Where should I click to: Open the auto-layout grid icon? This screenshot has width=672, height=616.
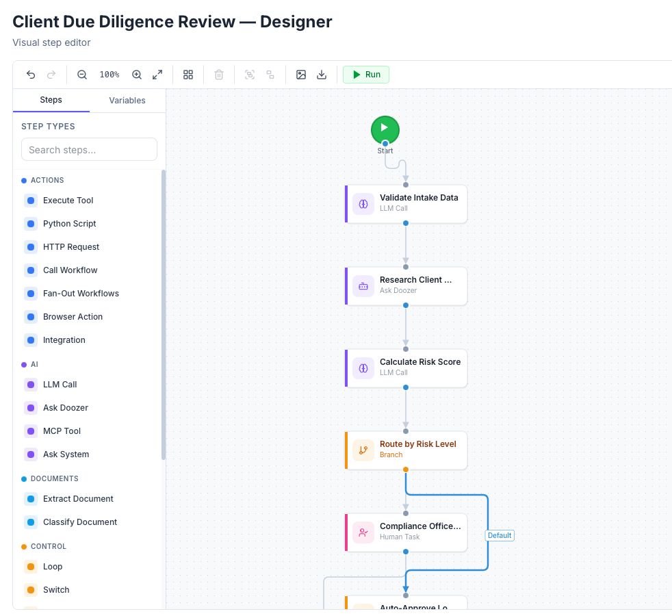[188, 75]
